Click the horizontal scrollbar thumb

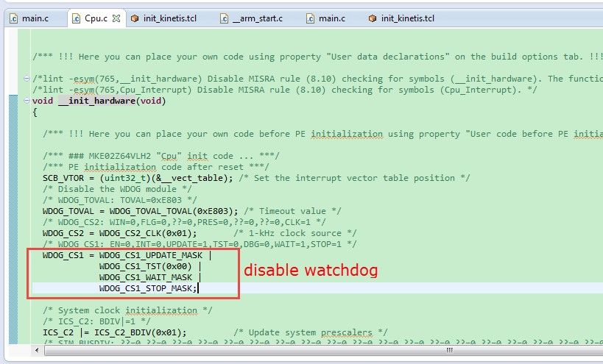click(324, 350)
